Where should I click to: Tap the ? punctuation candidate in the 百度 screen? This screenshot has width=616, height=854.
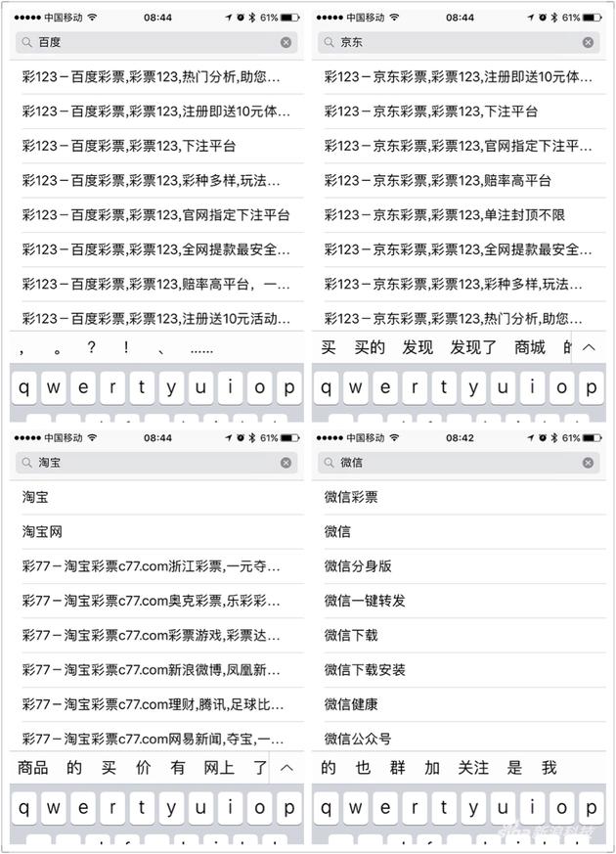(91, 347)
